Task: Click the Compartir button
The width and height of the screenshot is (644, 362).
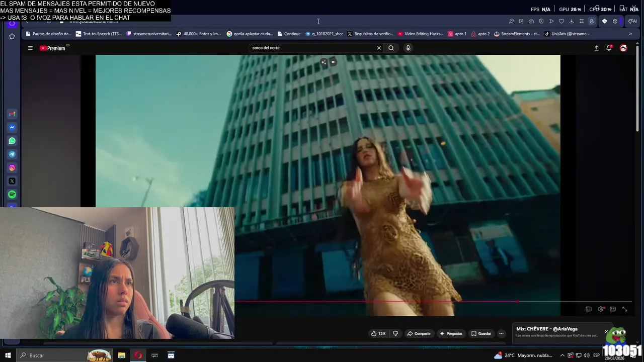Action: point(419,333)
